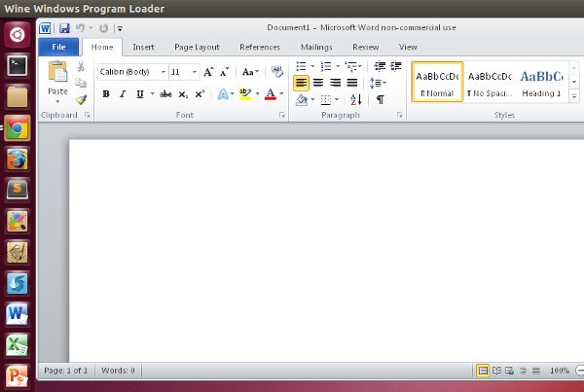Open Google Chrome from the Ubuntu launcher
Screen dimensions: 584x392
point(17,129)
